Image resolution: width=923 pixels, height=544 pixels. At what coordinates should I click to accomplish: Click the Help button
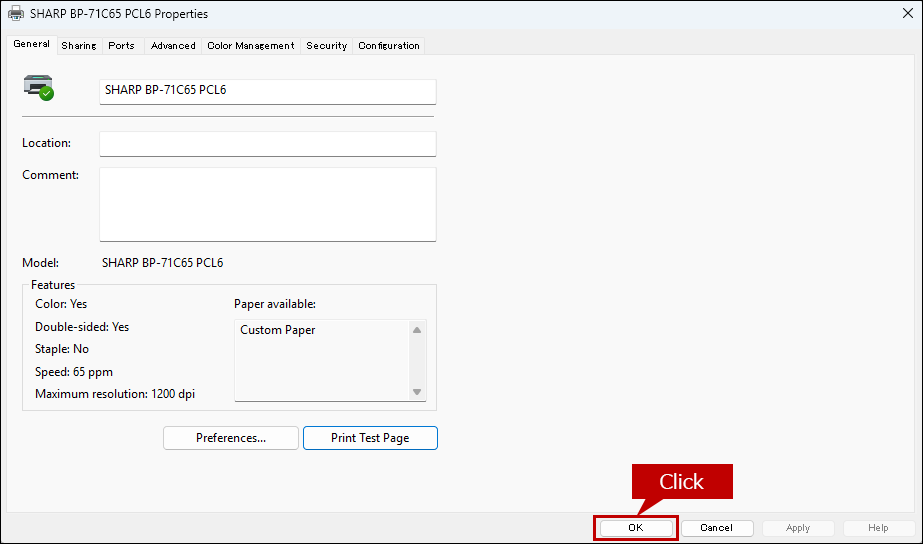click(x=878, y=528)
